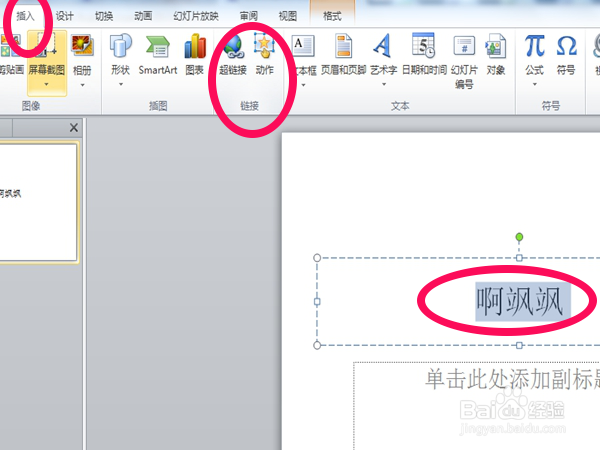Viewport: 600px width, 450px height.
Task: Close the slide thumbnail pane
Action: click(74, 127)
